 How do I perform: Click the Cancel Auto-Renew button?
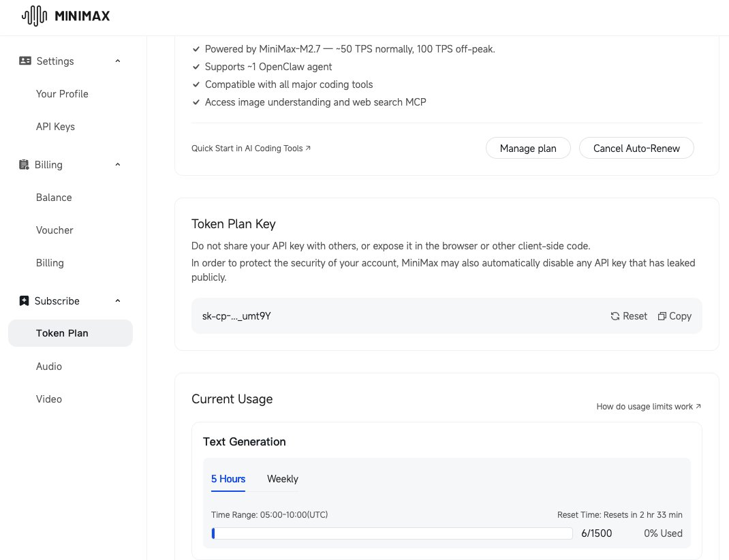click(x=636, y=149)
